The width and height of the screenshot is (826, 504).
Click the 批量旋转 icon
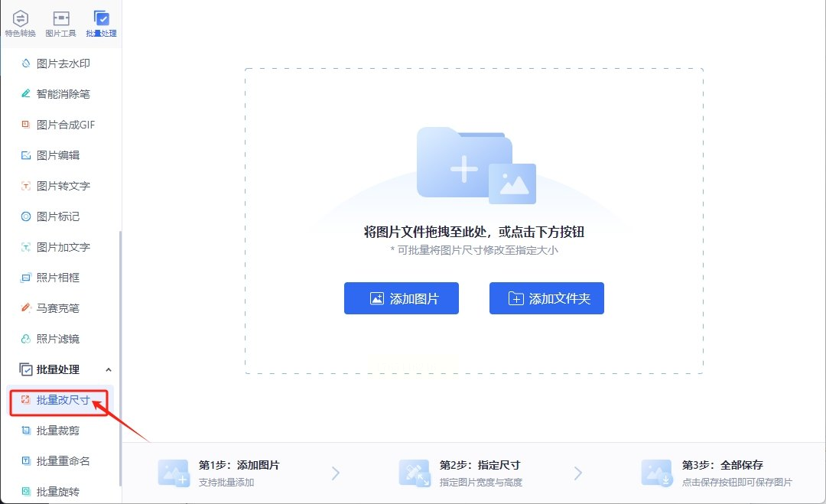(x=26, y=491)
